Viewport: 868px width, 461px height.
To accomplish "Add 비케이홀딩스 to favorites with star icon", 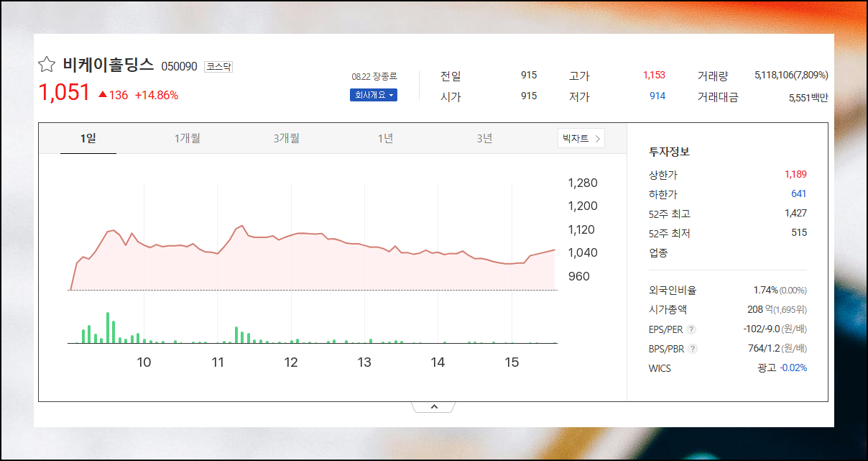I will click(47, 65).
